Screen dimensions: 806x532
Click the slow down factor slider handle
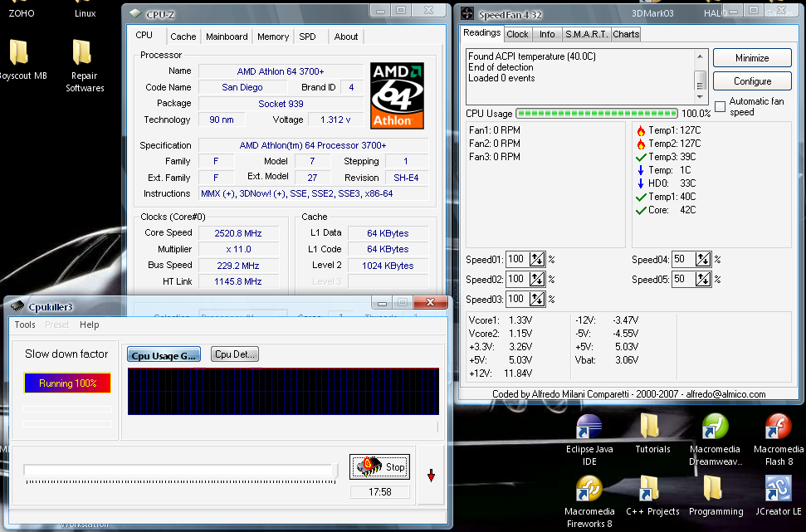(x=335, y=471)
